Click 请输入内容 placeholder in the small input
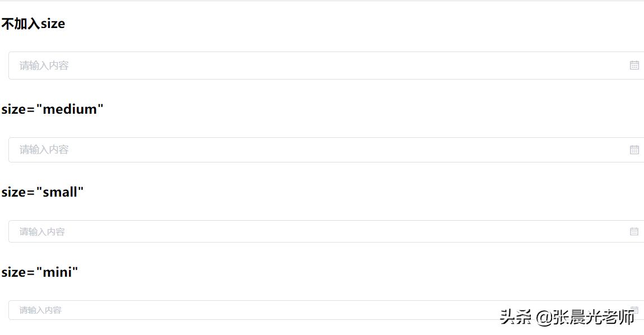Image resolution: width=644 pixels, height=335 pixels. point(42,231)
